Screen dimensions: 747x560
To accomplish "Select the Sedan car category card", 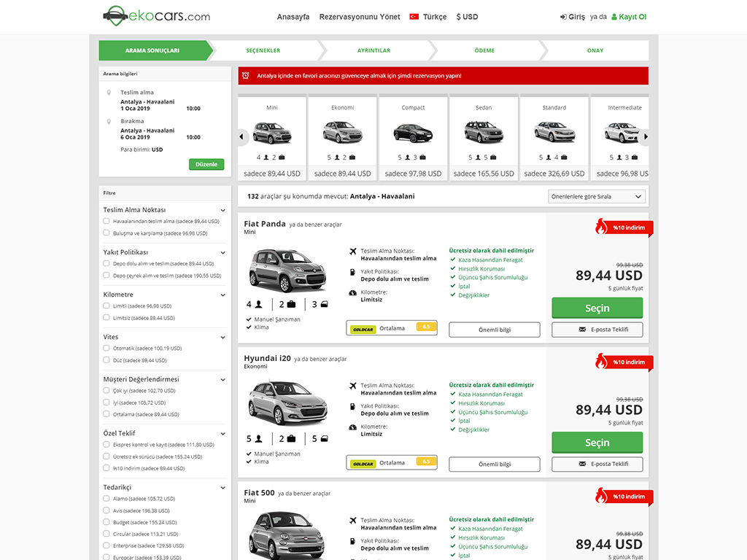I will pyautogui.click(x=484, y=138).
